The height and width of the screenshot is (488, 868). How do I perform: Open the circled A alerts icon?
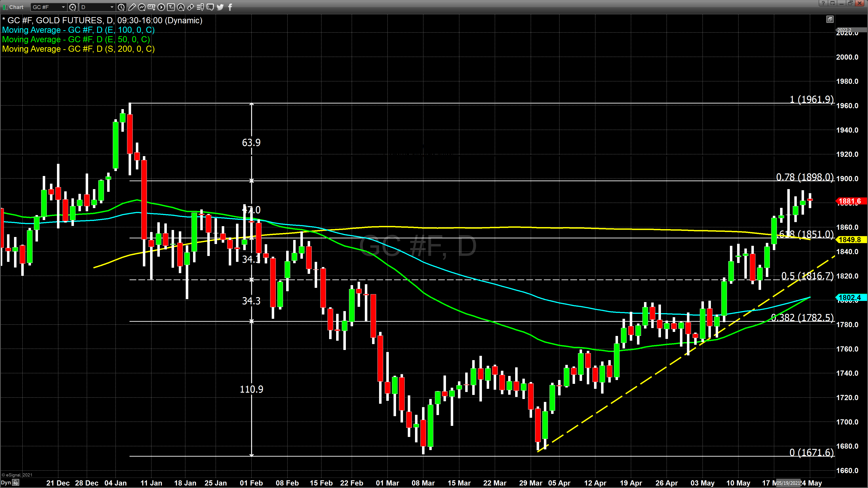tap(181, 7)
